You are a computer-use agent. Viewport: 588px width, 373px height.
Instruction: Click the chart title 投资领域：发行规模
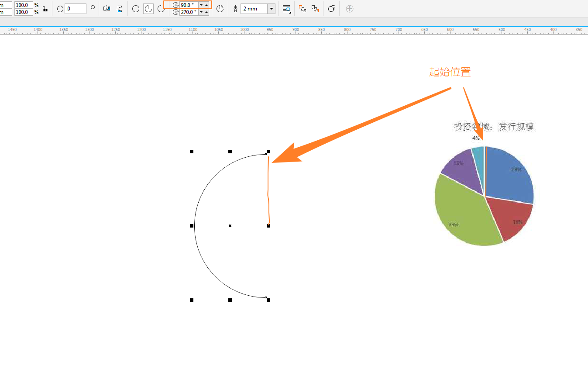[494, 127]
